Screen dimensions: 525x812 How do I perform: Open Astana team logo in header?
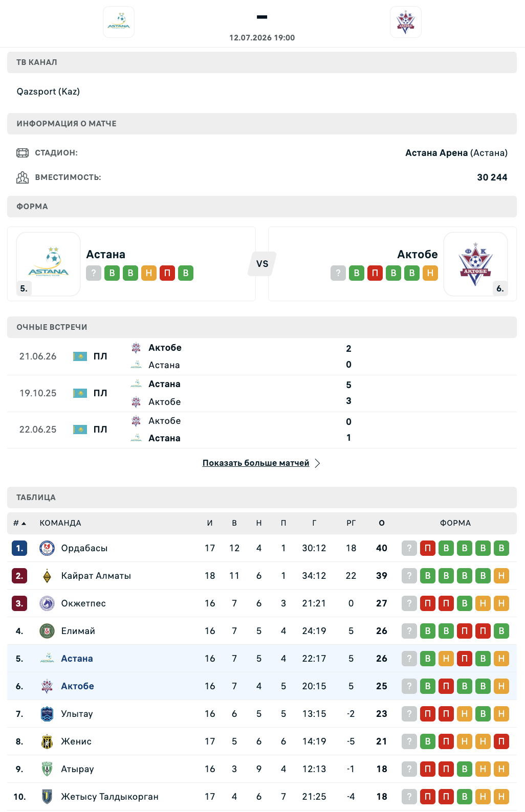[119, 22]
